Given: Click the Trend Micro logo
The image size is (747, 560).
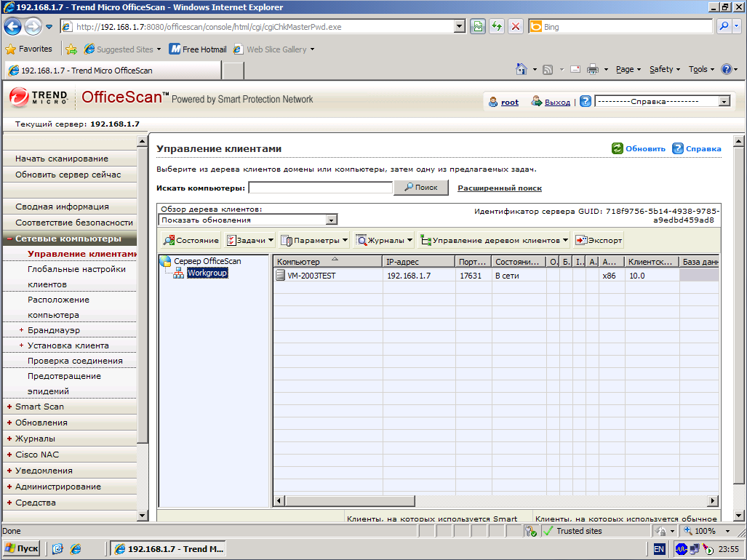Looking at the screenshot, I should click(39, 97).
